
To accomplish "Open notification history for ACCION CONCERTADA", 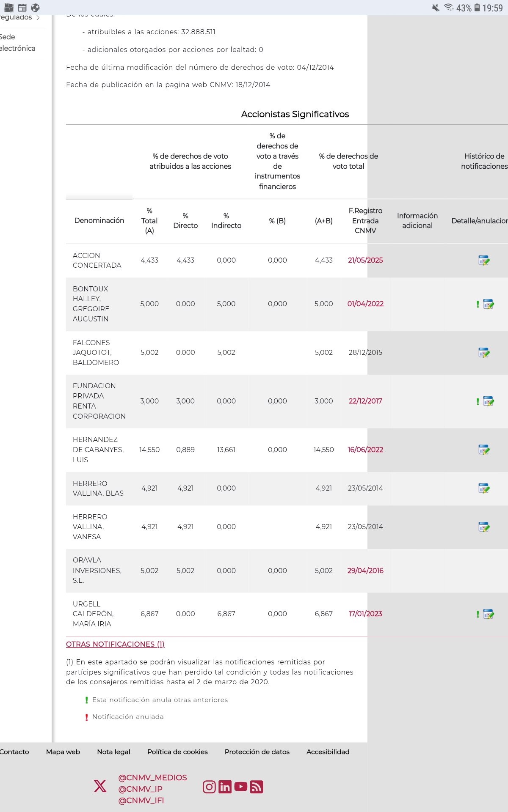I will point(484,261).
